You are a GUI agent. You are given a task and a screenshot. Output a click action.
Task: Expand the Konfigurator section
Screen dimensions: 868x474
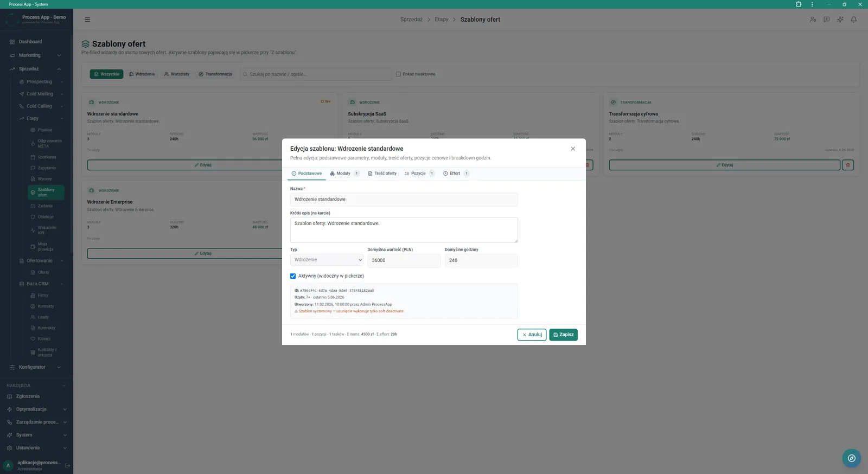[36, 367]
